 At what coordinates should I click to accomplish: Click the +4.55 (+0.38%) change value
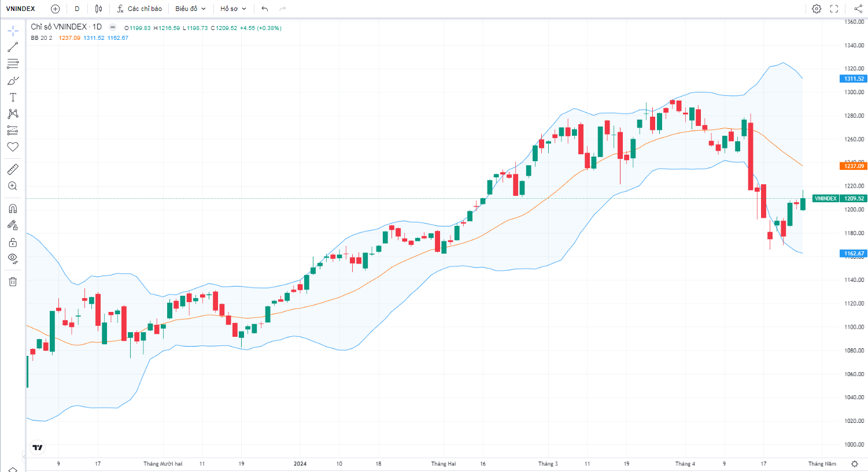click(261, 28)
